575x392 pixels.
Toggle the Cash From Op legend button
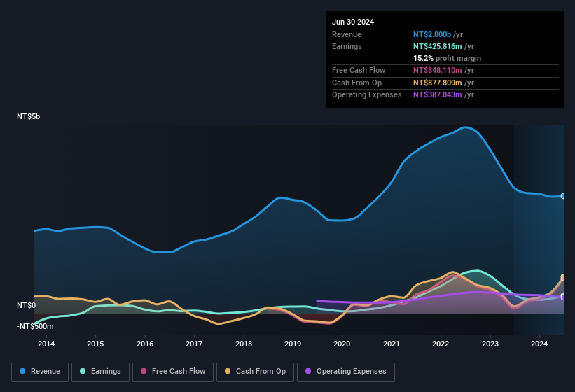pyautogui.click(x=255, y=372)
